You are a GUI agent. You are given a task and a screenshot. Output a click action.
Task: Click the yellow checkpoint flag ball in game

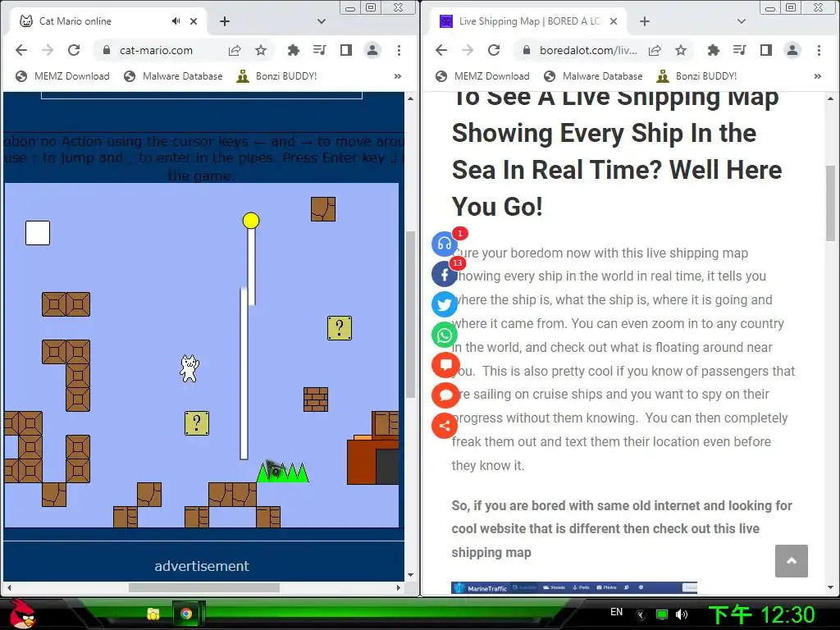coord(251,221)
